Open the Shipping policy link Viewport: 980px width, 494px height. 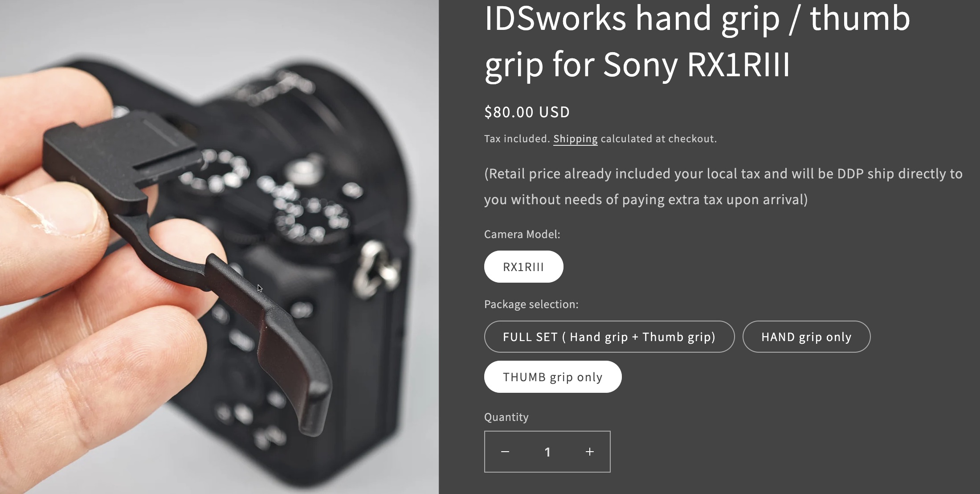click(x=575, y=139)
